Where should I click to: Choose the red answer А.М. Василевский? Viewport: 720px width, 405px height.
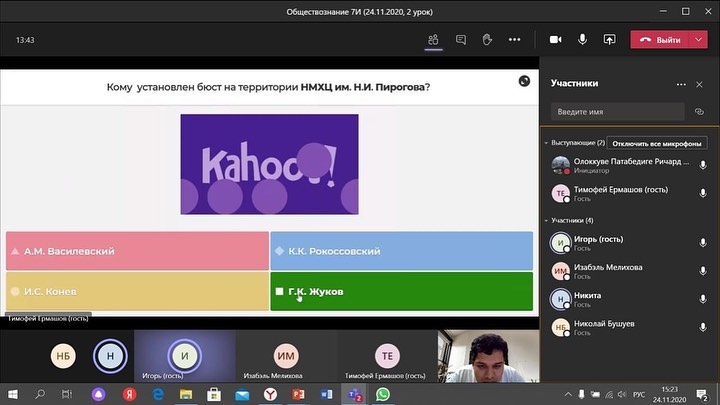pos(137,251)
